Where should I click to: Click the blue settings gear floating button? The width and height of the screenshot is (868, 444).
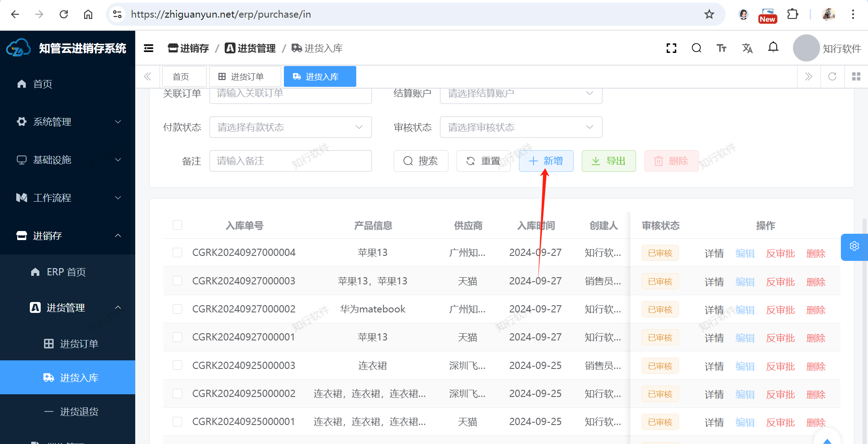[x=854, y=246]
